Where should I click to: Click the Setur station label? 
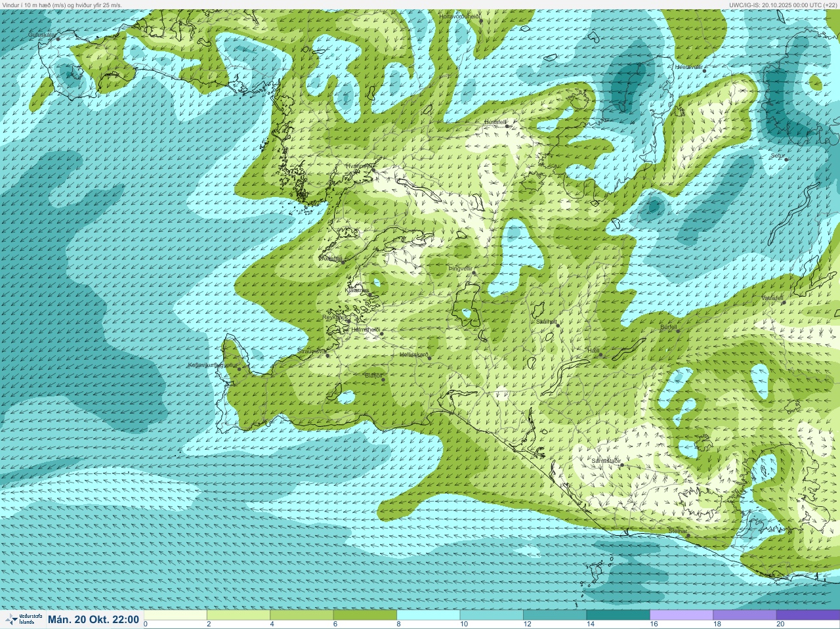pos(778,156)
